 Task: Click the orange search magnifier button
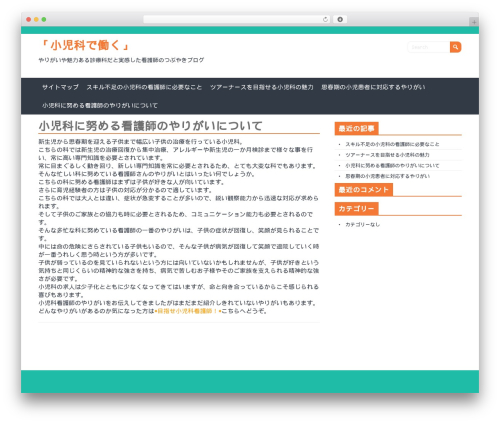pyautogui.click(x=455, y=47)
